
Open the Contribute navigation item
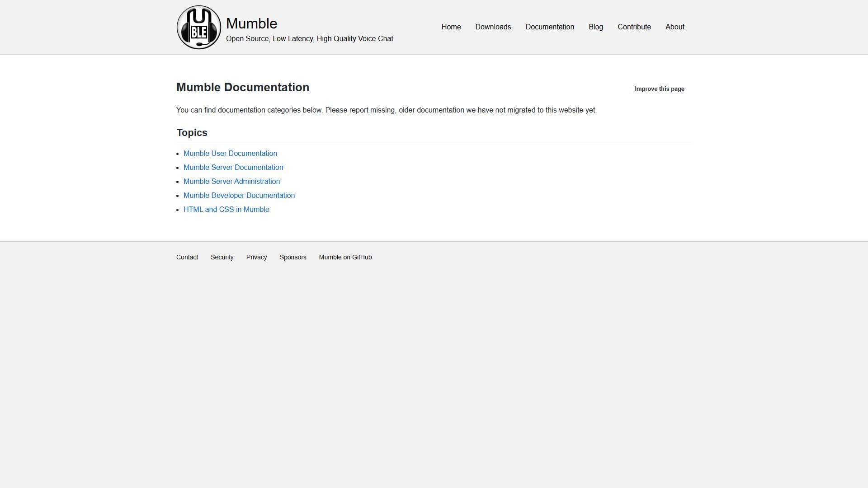(634, 27)
